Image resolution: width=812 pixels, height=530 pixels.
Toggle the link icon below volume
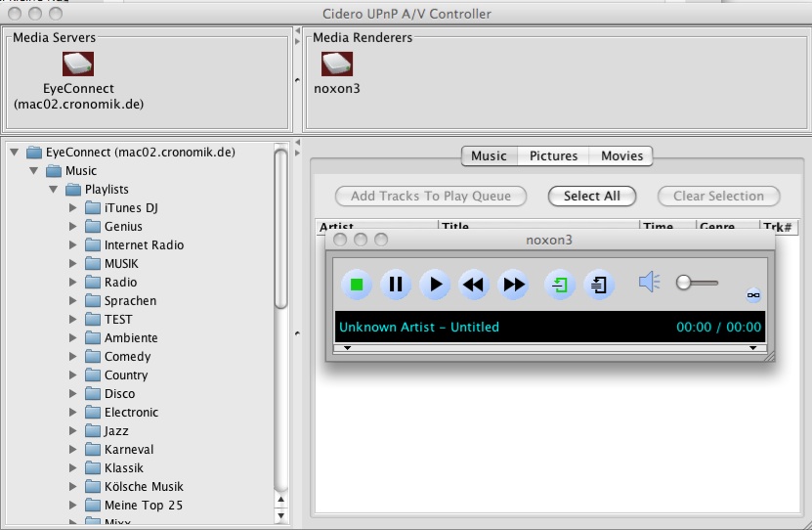point(753,295)
